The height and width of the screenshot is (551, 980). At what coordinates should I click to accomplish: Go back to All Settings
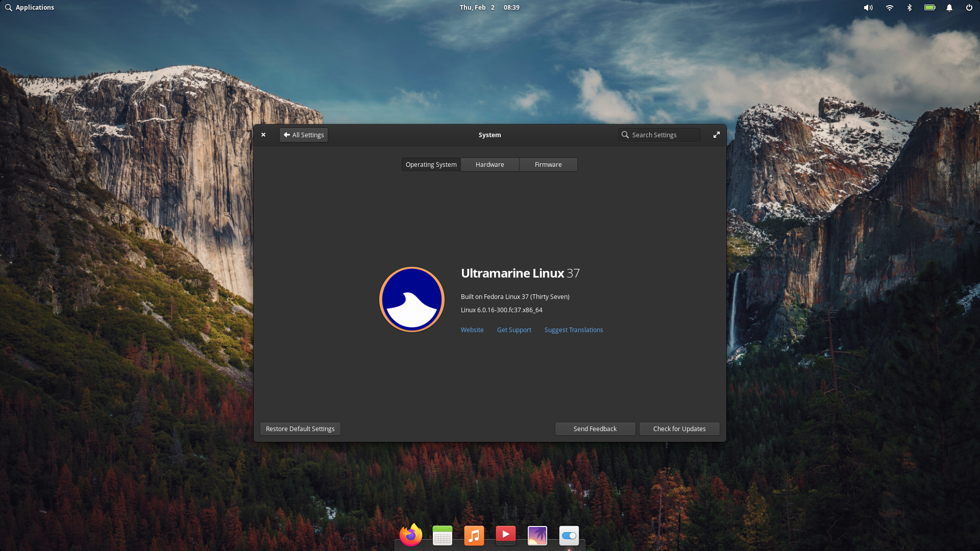pyautogui.click(x=304, y=135)
